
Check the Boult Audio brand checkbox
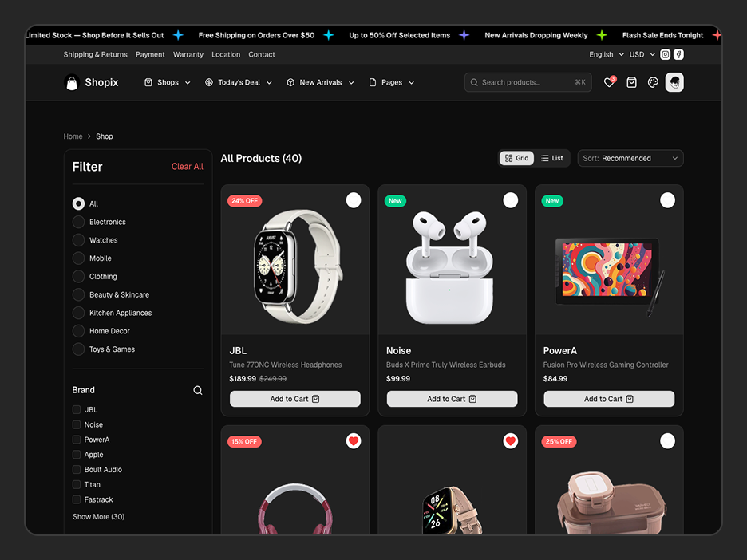[x=77, y=470]
